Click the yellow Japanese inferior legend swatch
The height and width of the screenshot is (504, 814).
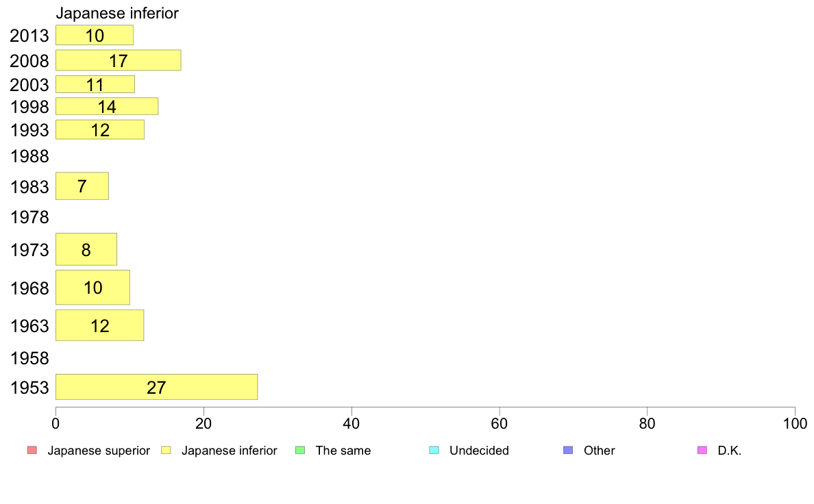pos(166,450)
